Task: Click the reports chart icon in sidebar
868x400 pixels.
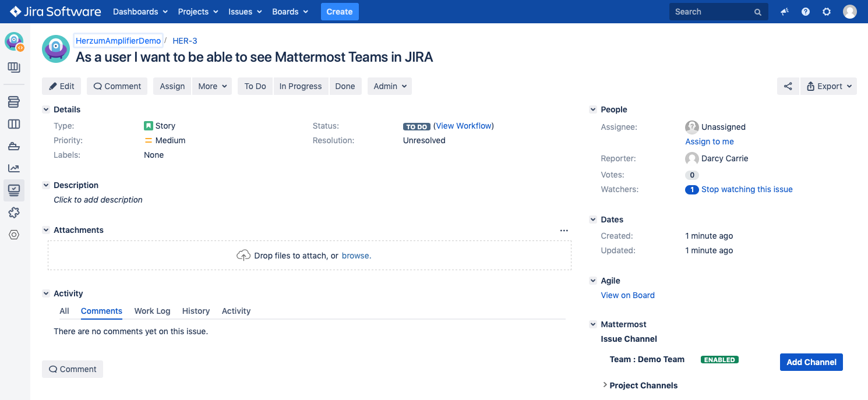Action: click(x=14, y=168)
